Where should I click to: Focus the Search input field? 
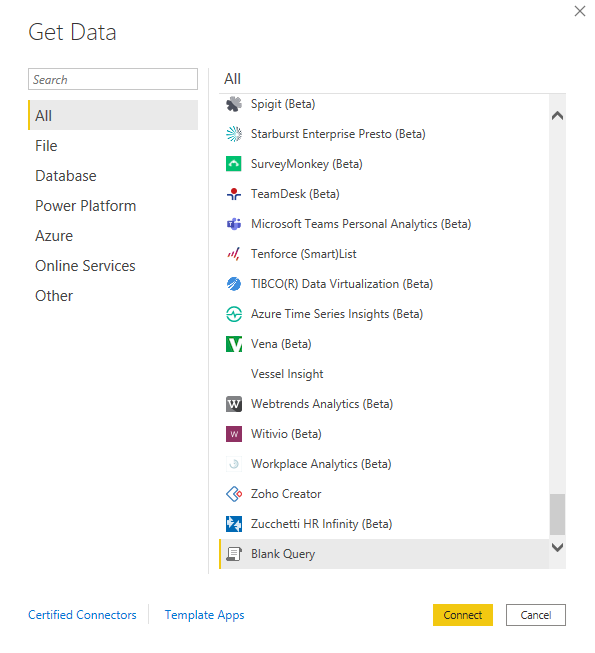point(113,79)
